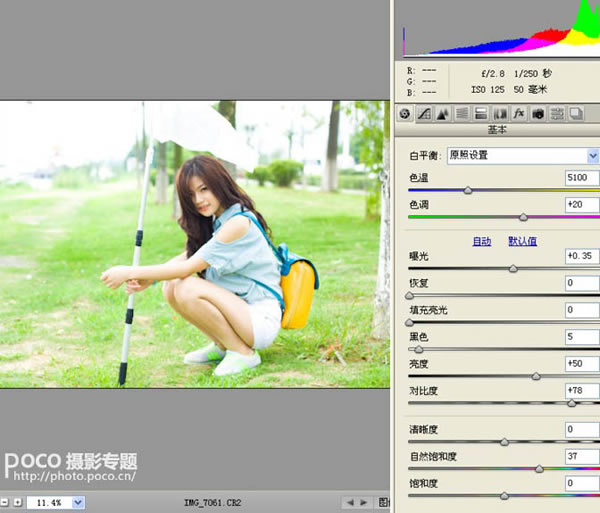Image resolution: width=600 pixels, height=513 pixels.
Task: Switch to the Presets panel
Action: (x=556, y=114)
